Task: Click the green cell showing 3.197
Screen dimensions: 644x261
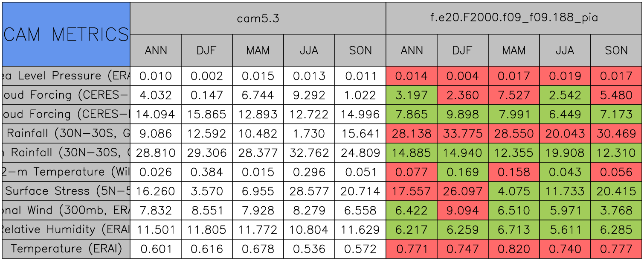Action: [412, 95]
